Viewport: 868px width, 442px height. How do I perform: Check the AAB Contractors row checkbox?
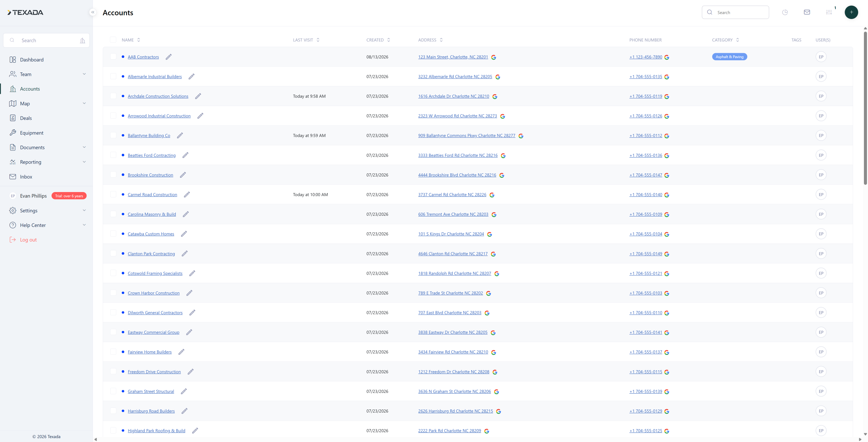(113, 57)
